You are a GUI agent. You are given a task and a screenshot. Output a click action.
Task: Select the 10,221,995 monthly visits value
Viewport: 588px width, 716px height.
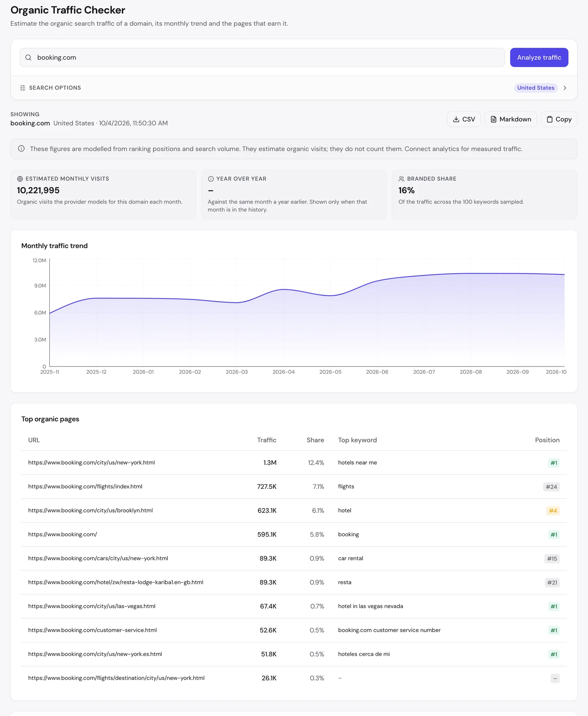point(38,190)
